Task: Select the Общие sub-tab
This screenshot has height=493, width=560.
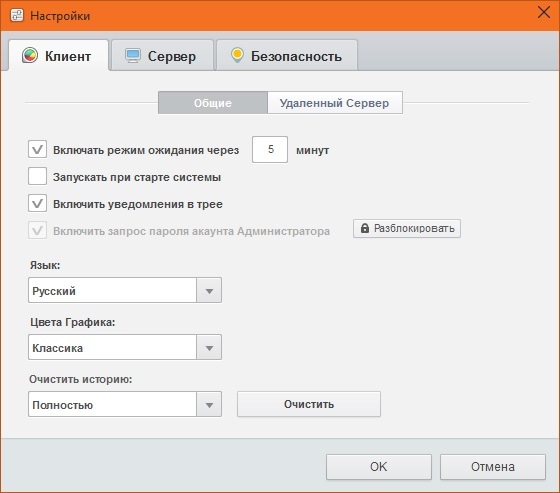Action: pos(213,103)
